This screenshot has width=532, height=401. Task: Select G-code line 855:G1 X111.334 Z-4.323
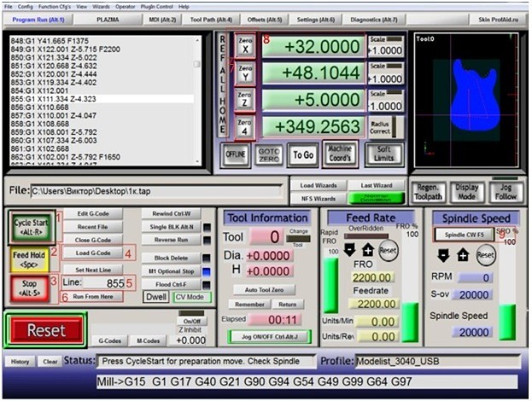[x=102, y=99]
